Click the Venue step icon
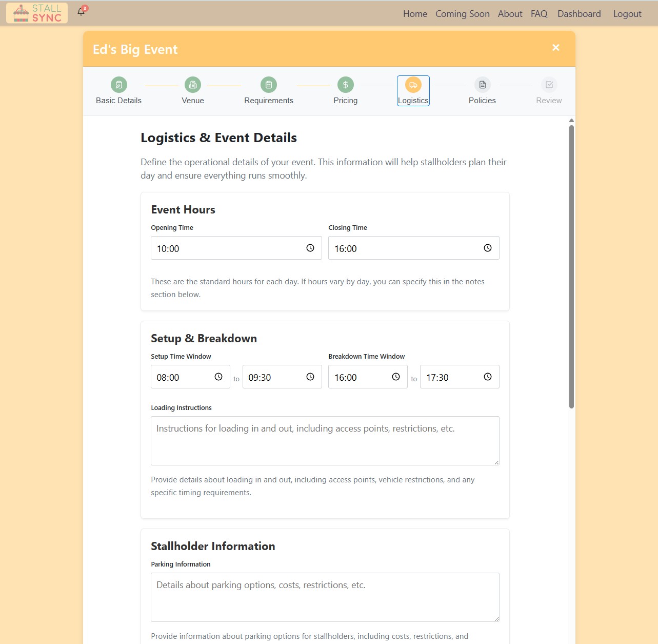The image size is (658, 644). 193,85
